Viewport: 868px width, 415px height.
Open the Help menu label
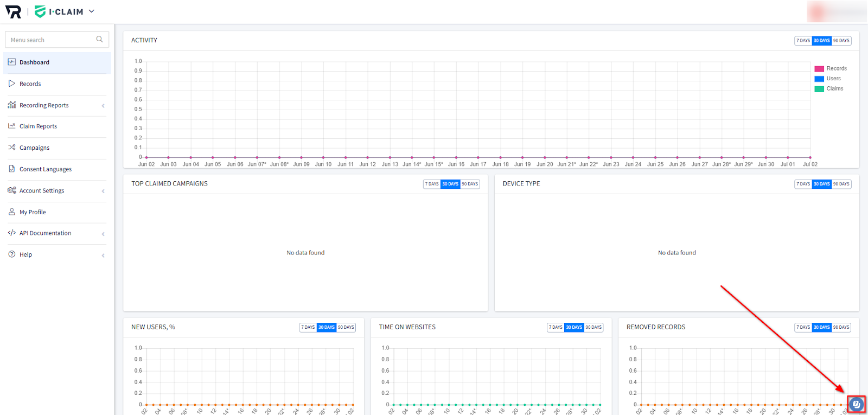[x=25, y=254]
